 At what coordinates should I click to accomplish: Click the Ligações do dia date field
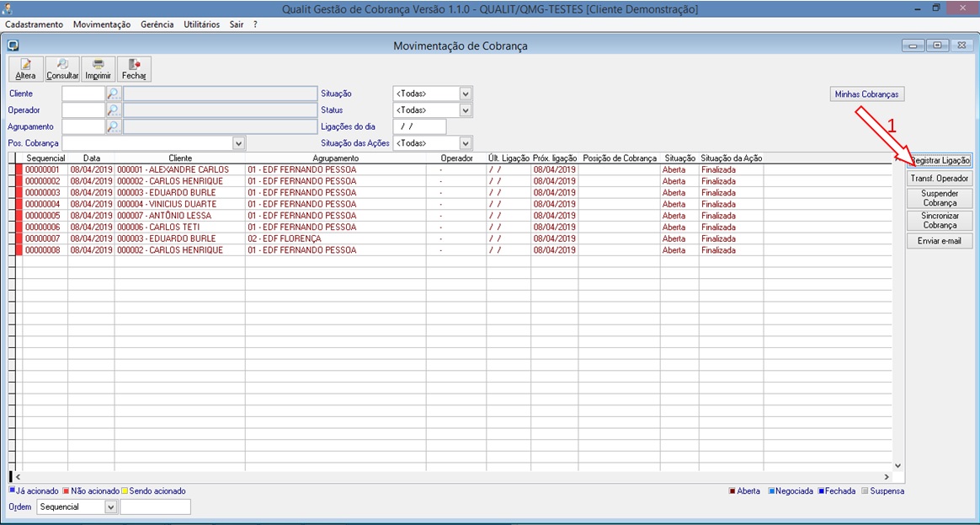click(x=419, y=126)
